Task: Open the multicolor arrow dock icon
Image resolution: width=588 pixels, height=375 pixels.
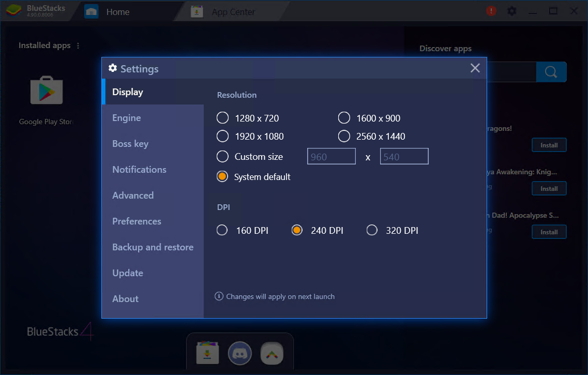Action: tap(272, 353)
